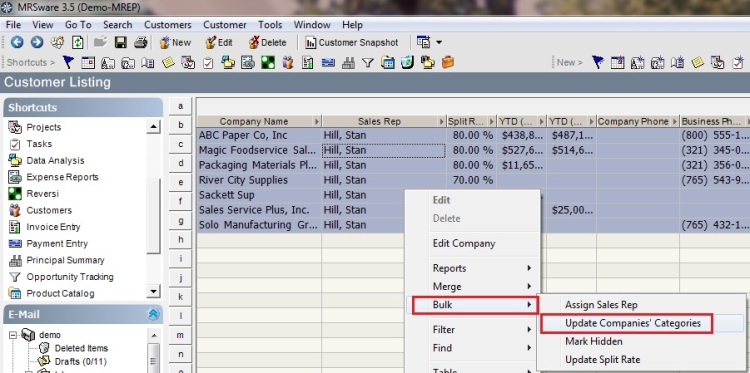Click the recycle bin icon in Shortcuts toolbar
The width and height of the screenshot is (750, 373).
(x=407, y=62)
